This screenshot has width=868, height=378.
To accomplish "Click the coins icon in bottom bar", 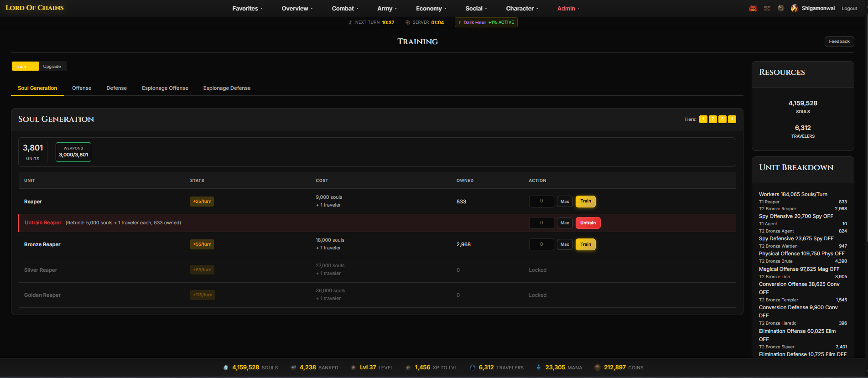I will [597, 368].
